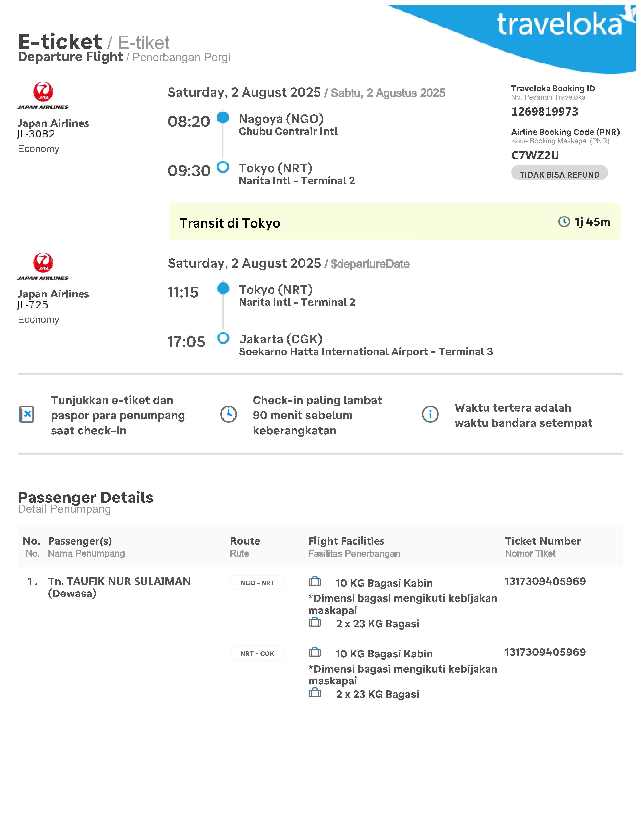Click the NRT - CGK route pill
The image size is (641, 840).
click(258, 653)
